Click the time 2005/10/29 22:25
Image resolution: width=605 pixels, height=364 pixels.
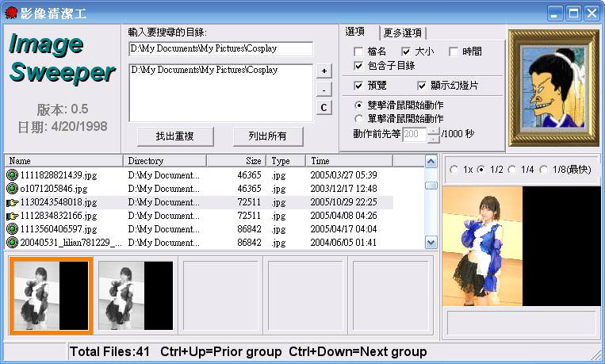[343, 202]
